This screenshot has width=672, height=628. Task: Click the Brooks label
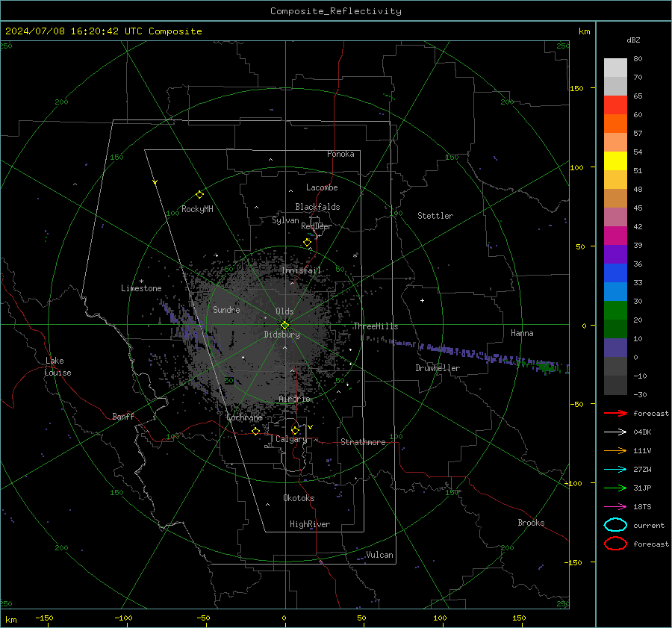click(x=531, y=523)
